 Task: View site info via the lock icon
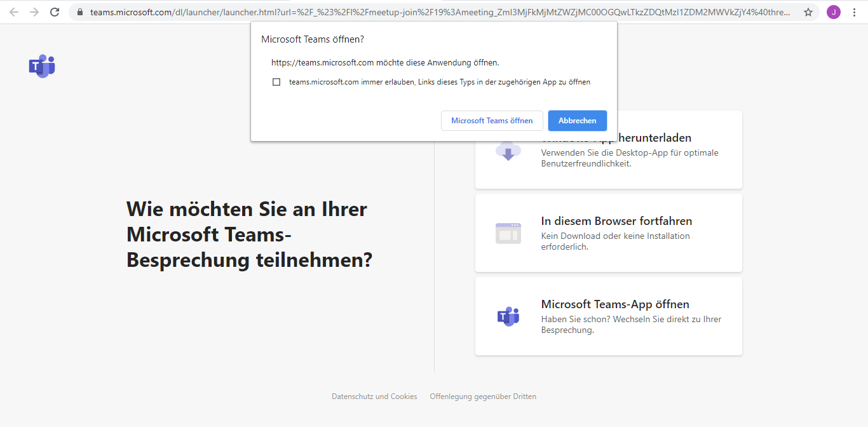coord(79,12)
